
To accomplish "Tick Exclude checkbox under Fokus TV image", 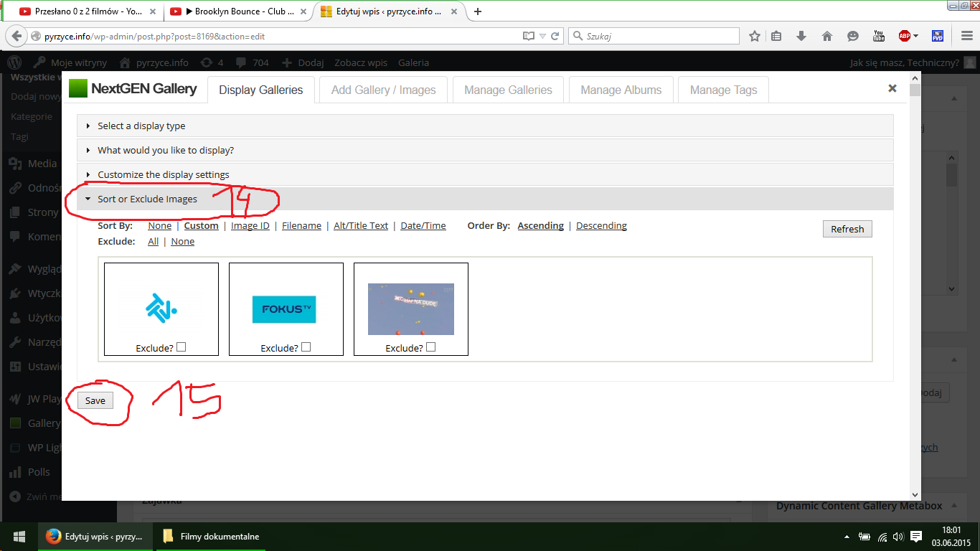I will 306,347.
